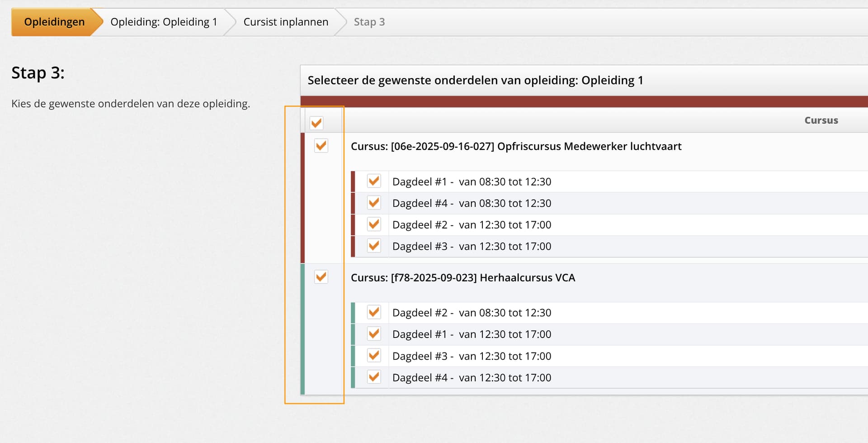This screenshot has width=868, height=443.
Task: Uncheck Dagdeel #3 under Opfriscursus Medewerker luchtvaart
Action: point(374,246)
